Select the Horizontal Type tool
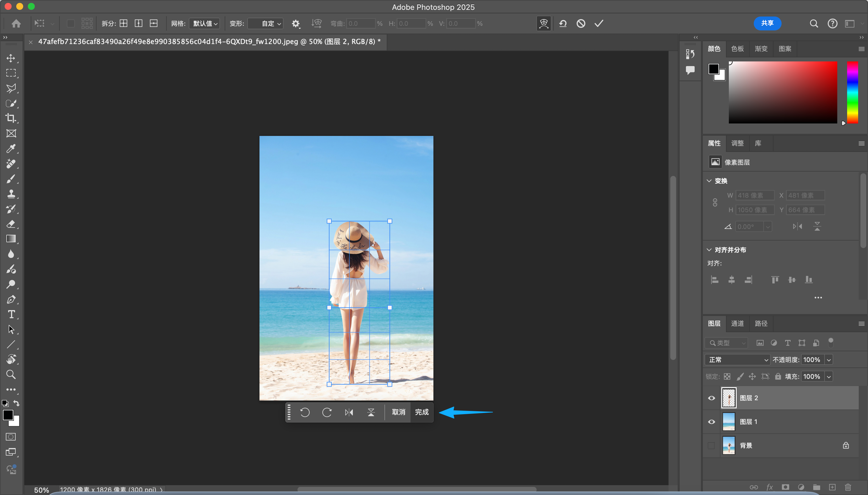The width and height of the screenshot is (868, 495). [11, 314]
